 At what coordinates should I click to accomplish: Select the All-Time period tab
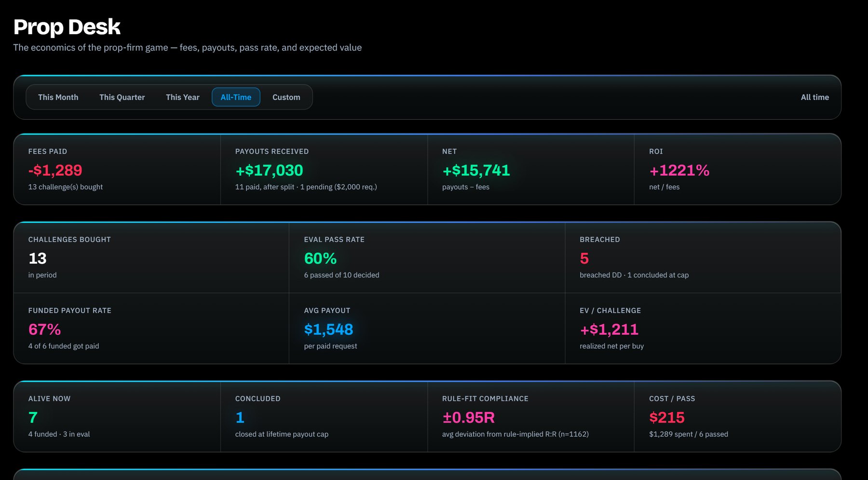pos(236,97)
